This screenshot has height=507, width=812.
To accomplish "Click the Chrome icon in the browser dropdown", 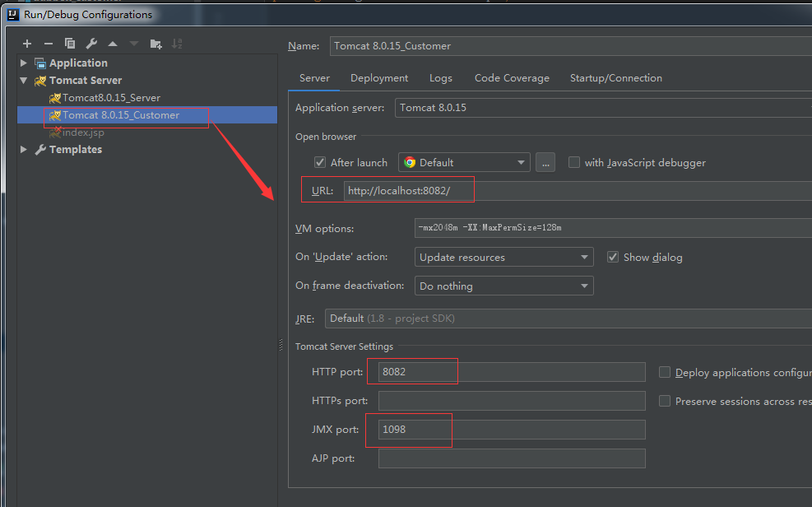I will click(x=410, y=163).
